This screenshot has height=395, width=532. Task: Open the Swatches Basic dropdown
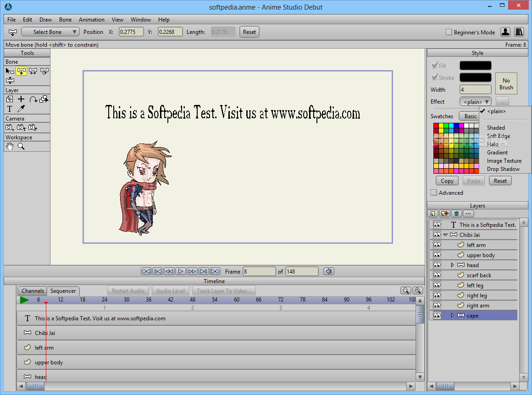[x=469, y=116]
